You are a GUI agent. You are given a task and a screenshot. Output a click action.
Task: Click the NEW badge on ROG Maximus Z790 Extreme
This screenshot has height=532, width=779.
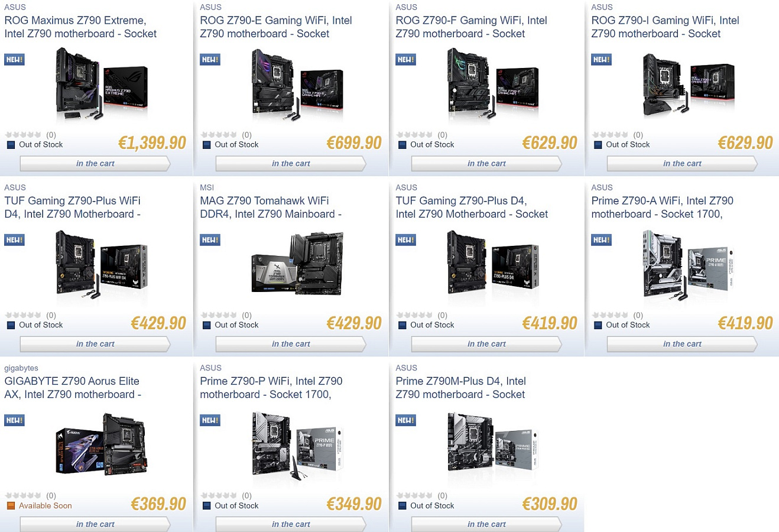14,60
